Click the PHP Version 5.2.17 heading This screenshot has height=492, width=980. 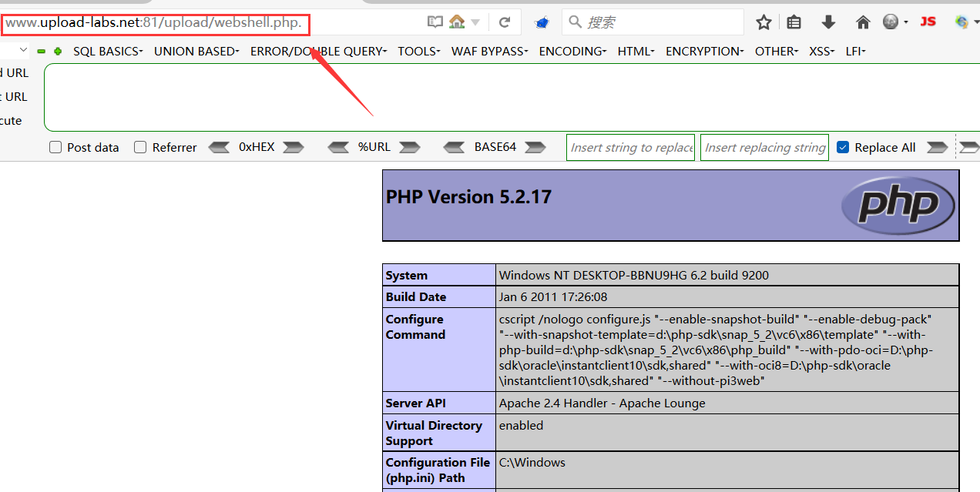pos(469,196)
